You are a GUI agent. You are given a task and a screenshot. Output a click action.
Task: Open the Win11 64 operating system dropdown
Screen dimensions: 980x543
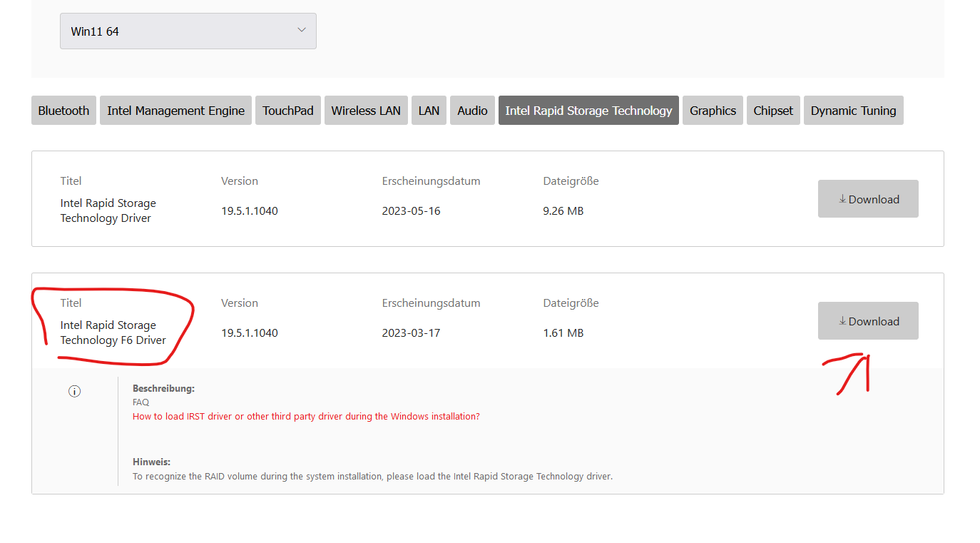[188, 31]
